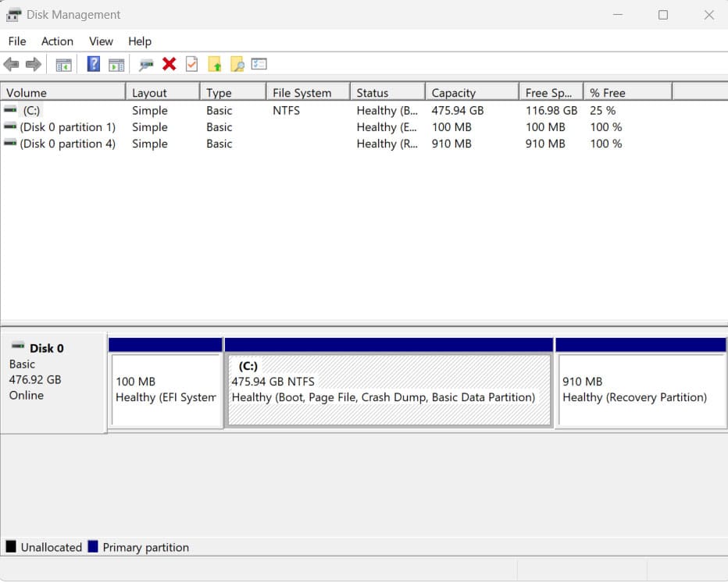Click the 25 % free cell
Image resolution: width=728 pixels, height=583 pixels.
click(603, 111)
